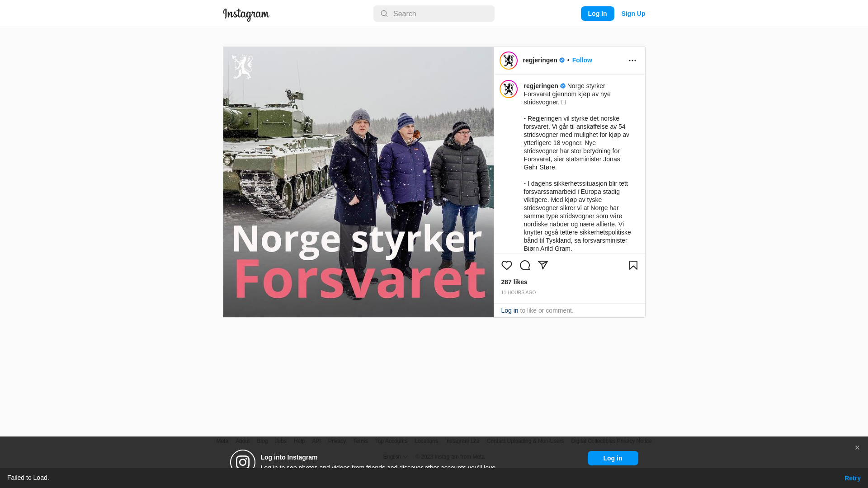The image size is (868, 488).
Task: Click the Instagram icon in login banner
Action: click(243, 462)
